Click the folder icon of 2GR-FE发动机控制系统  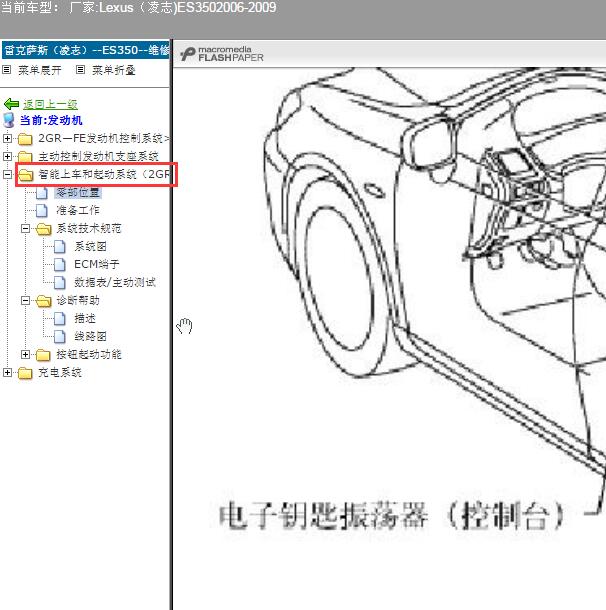tap(25, 138)
